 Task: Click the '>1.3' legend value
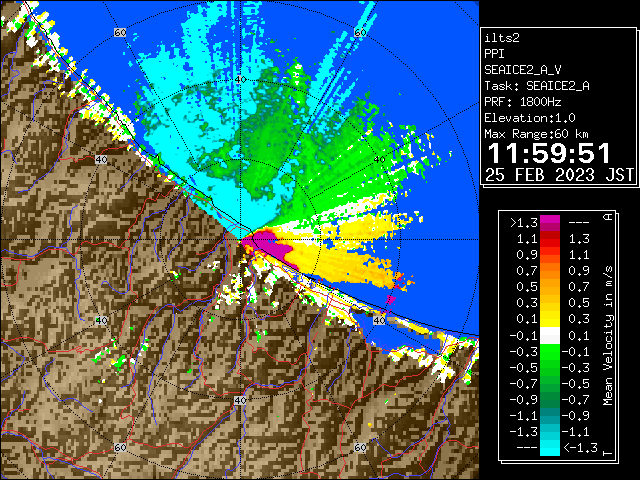point(523,223)
